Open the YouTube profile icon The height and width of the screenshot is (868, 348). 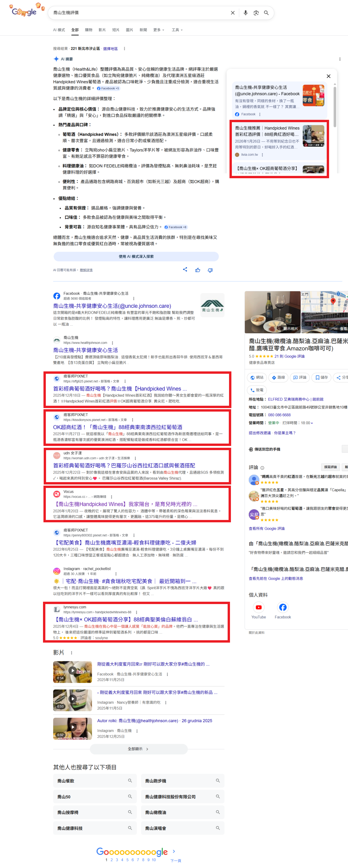click(x=258, y=608)
